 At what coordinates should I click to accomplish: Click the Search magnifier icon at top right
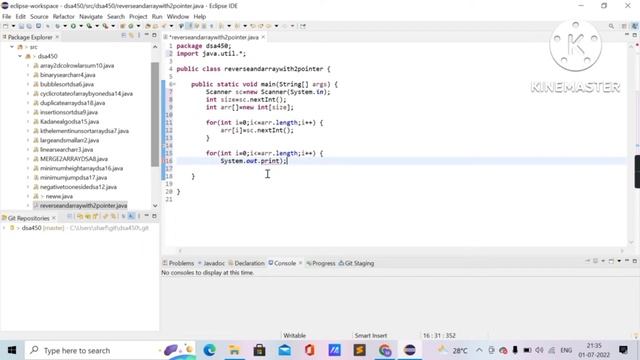(x=611, y=26)
